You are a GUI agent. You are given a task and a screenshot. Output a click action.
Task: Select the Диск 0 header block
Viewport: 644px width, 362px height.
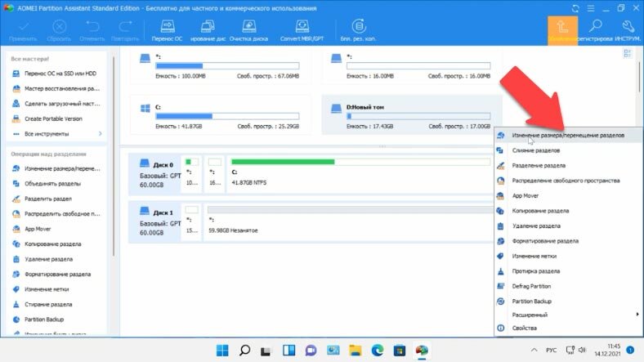point(155,174)
